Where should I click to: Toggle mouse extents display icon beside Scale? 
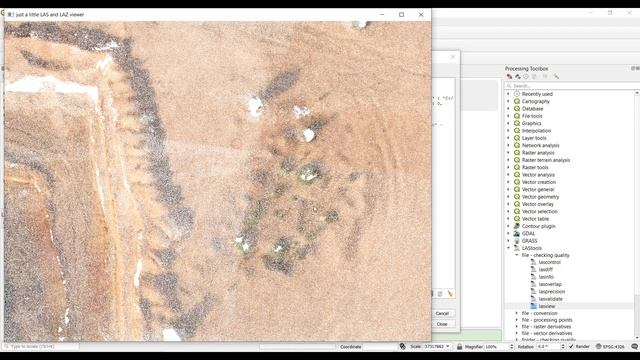tap(402, 347)
